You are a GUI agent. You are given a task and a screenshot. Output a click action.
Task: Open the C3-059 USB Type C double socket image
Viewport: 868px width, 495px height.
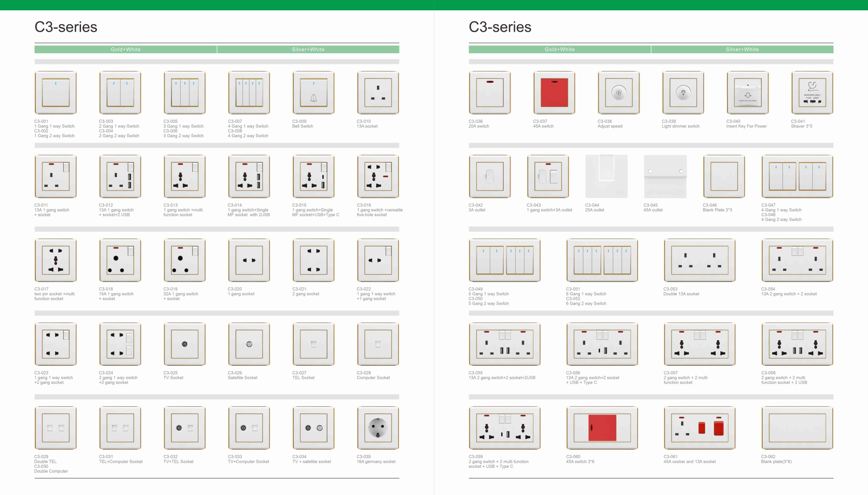(x=505, y=428)
